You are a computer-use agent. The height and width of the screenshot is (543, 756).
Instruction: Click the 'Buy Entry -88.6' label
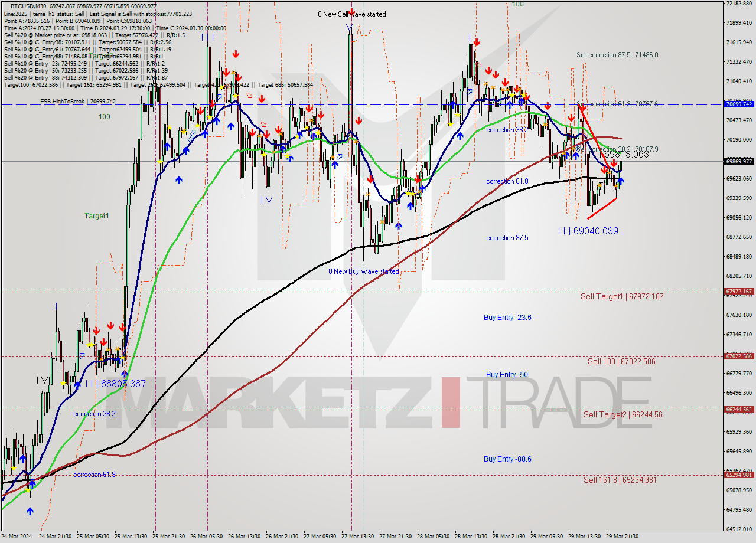tap(507, 459)
